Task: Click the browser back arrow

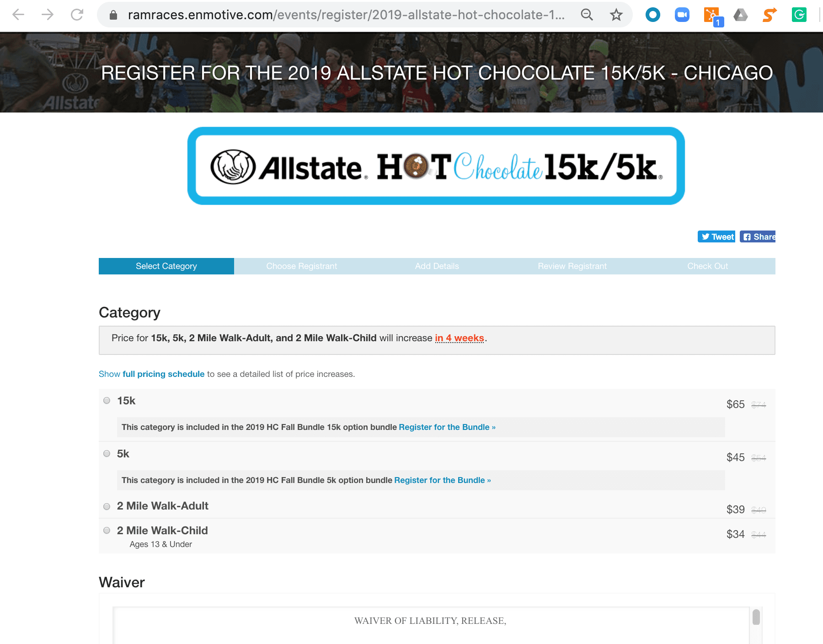Action: tap(18, 15)
